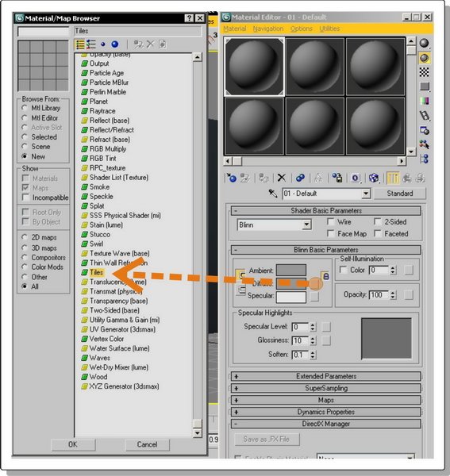
Task: Open Navigation menu
Action: pyautogui.click(x=268, y=29)
